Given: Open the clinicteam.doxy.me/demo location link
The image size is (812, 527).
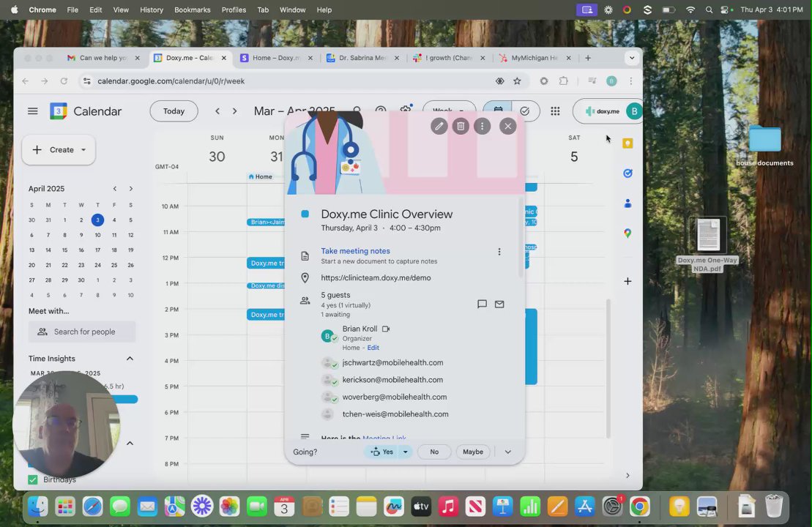Looking at the screenshot, I should tap(376, 277).
